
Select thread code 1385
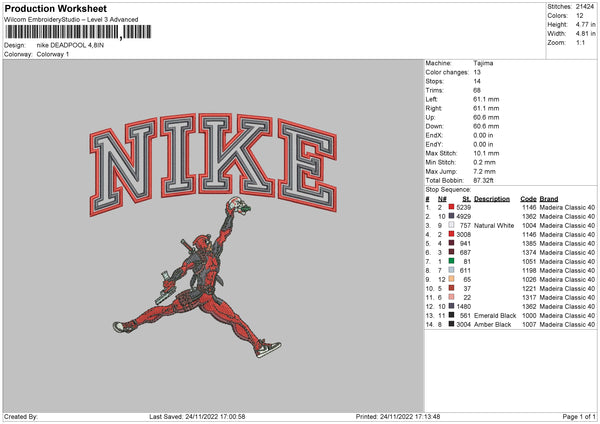tap(529, 243)
